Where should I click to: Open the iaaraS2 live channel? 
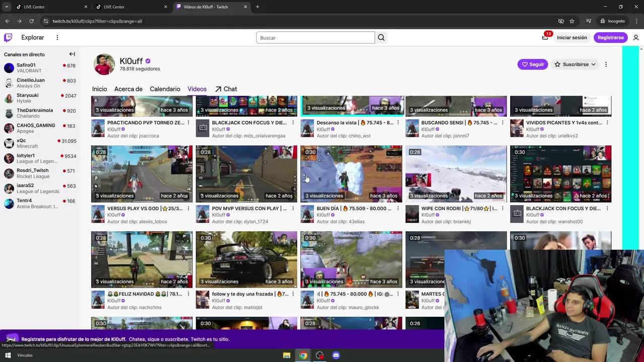pos(40,189)
